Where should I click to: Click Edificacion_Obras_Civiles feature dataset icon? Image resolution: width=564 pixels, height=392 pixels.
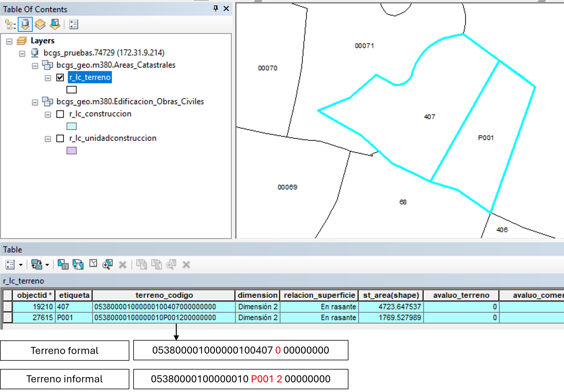48,101
